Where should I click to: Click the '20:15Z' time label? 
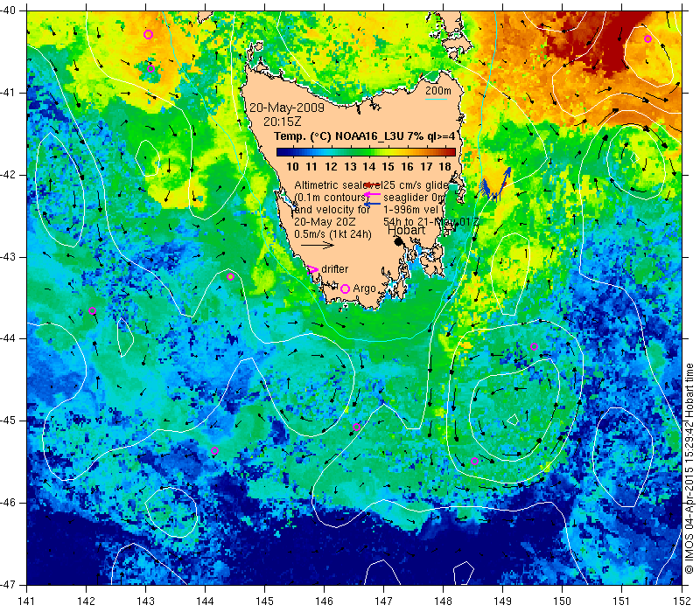click(x=282, y=122)
